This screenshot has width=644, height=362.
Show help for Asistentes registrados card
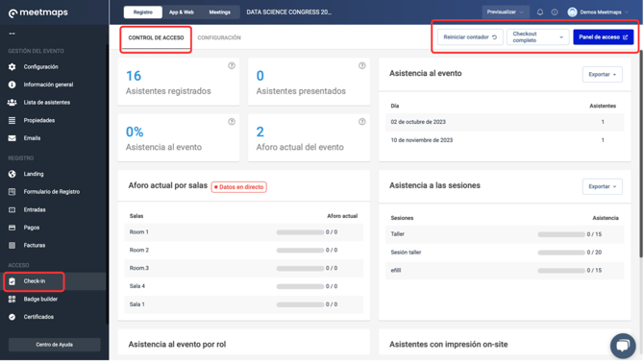click(232, 65)
